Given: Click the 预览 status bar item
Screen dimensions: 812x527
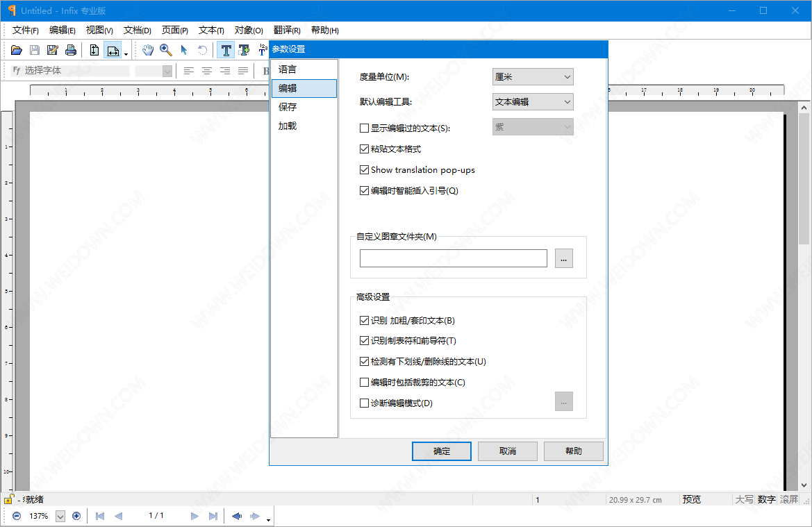Looking at the screenshot, I should (692, 499).
